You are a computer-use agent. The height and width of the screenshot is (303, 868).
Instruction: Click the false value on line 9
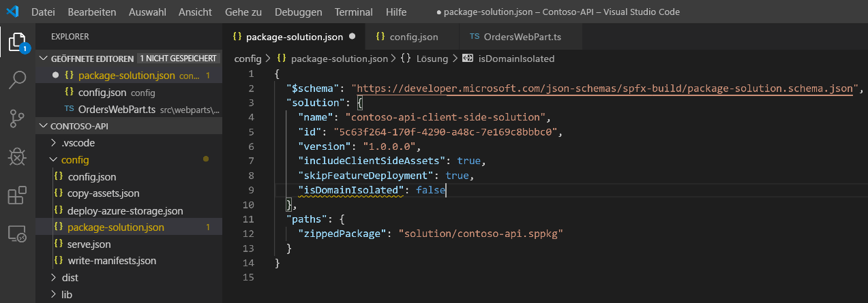tap(430, 191)
